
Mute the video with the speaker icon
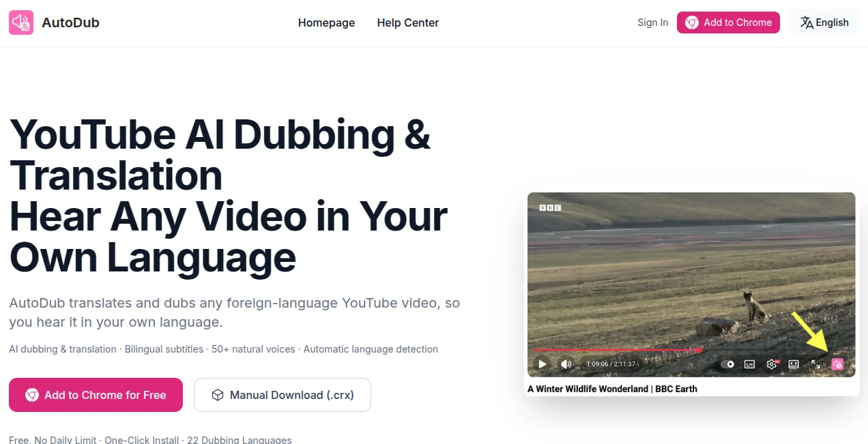point(566,364)
